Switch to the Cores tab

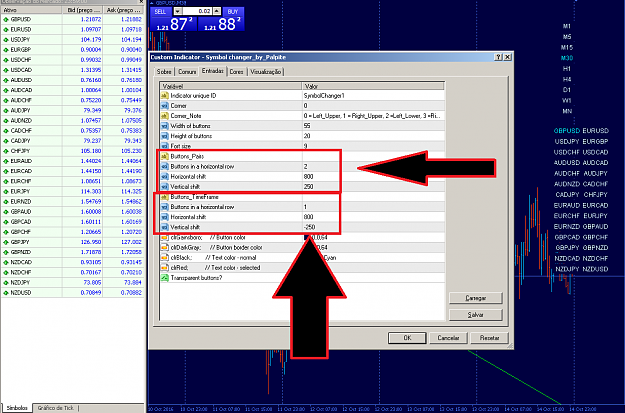pos(236,72)
